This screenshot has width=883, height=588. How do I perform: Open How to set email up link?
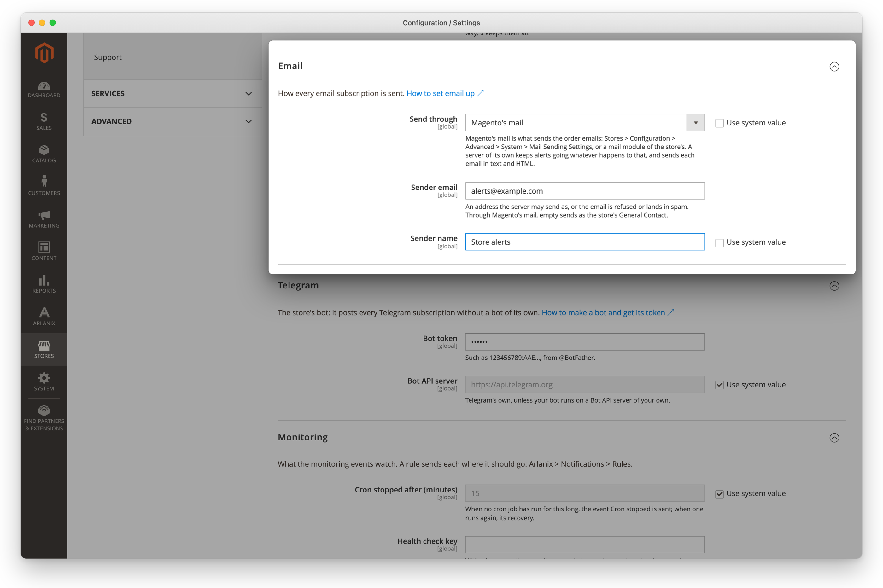tap(445, 93)
